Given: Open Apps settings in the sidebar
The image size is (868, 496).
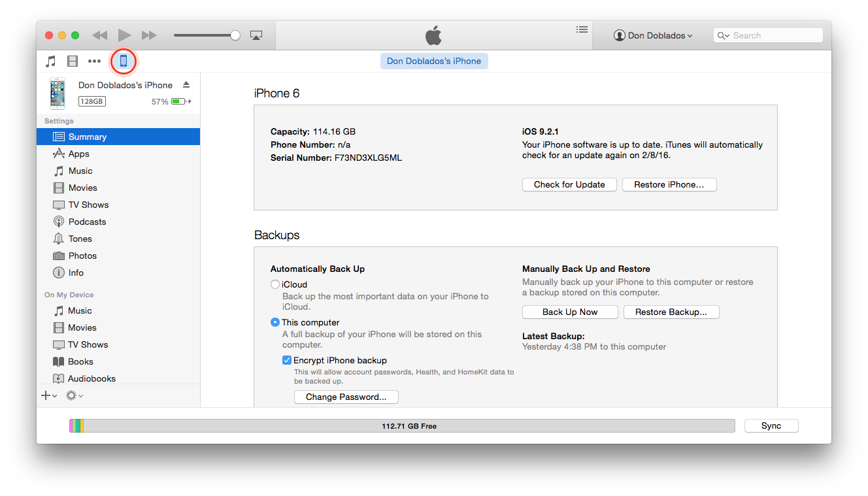Looking at the screenshot, I should (118, 154).
